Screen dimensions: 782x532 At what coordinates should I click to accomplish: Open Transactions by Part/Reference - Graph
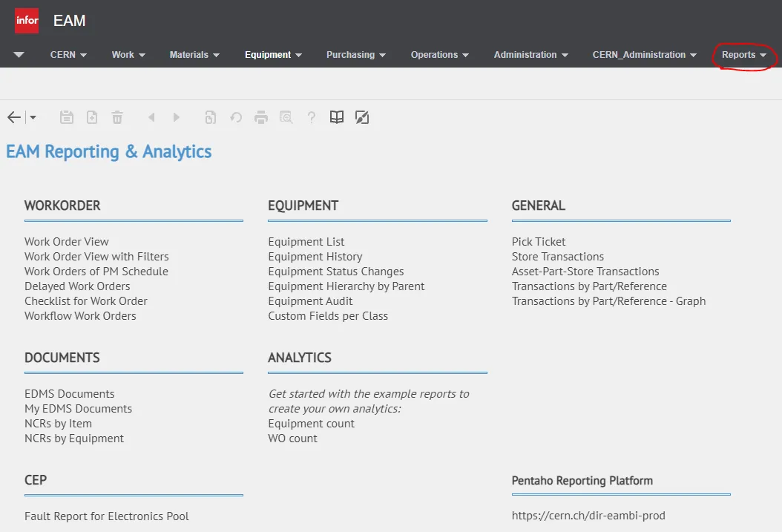608,301
